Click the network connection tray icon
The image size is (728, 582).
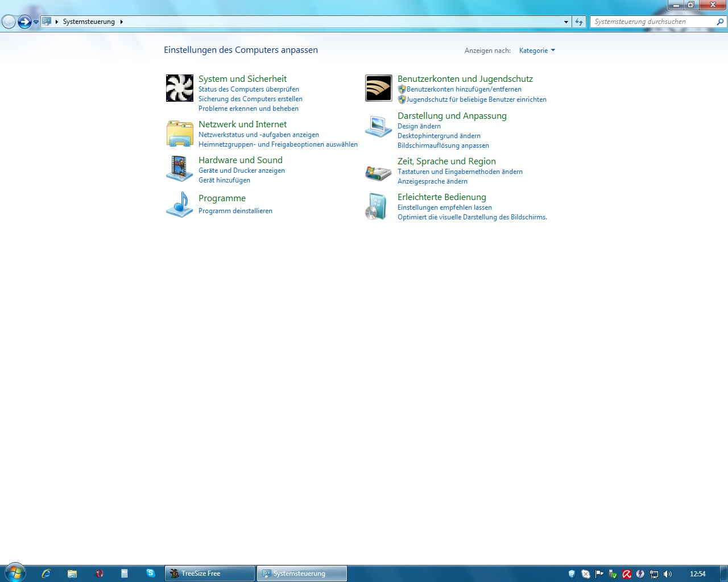654,574
